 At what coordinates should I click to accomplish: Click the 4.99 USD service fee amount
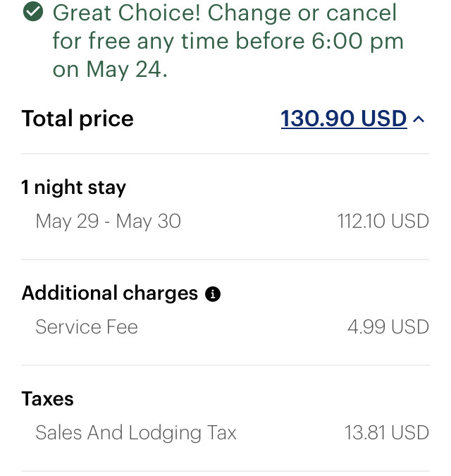tap(388, 327)
